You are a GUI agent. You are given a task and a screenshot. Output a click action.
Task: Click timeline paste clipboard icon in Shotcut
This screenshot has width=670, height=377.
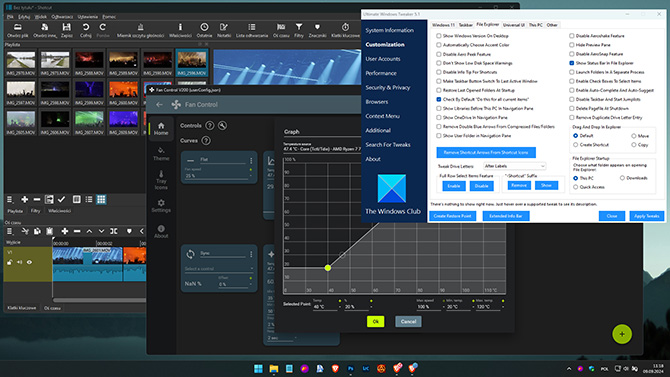[x=50, y=231]
